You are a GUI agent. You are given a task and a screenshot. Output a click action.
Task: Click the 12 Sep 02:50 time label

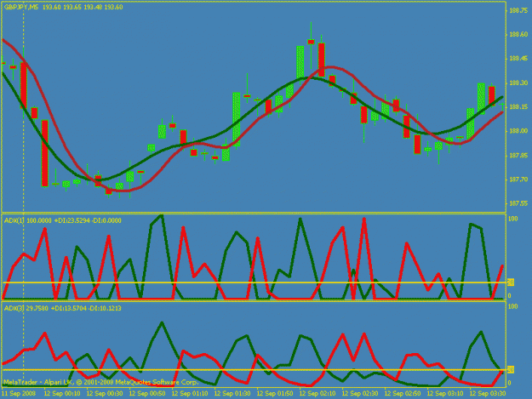click(x=403, y=394)
